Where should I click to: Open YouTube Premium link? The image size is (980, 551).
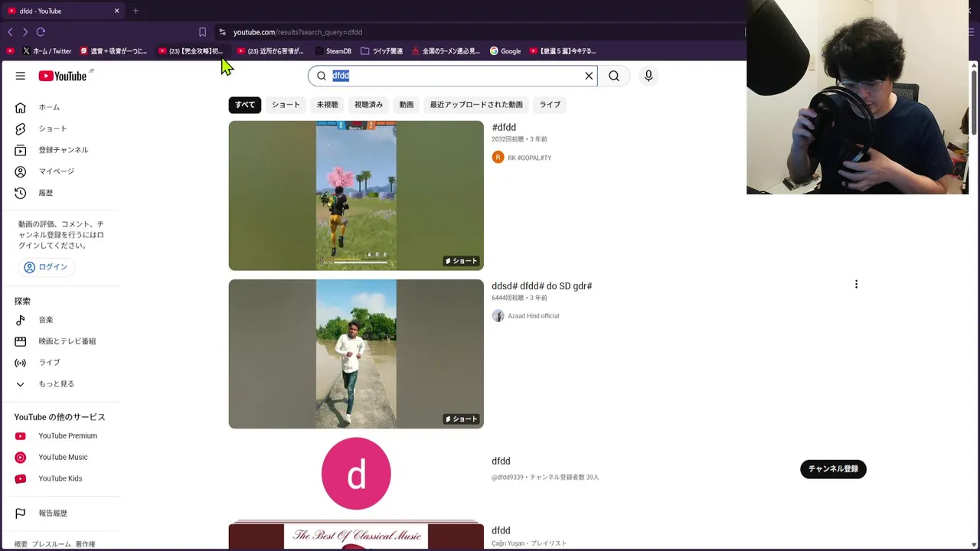click(x=67, y=436)
